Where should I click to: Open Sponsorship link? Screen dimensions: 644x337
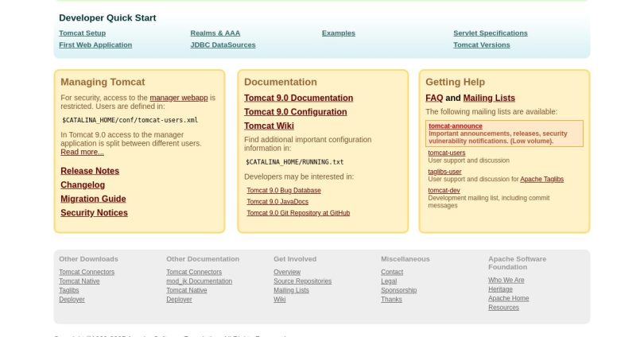coord(398,290)
